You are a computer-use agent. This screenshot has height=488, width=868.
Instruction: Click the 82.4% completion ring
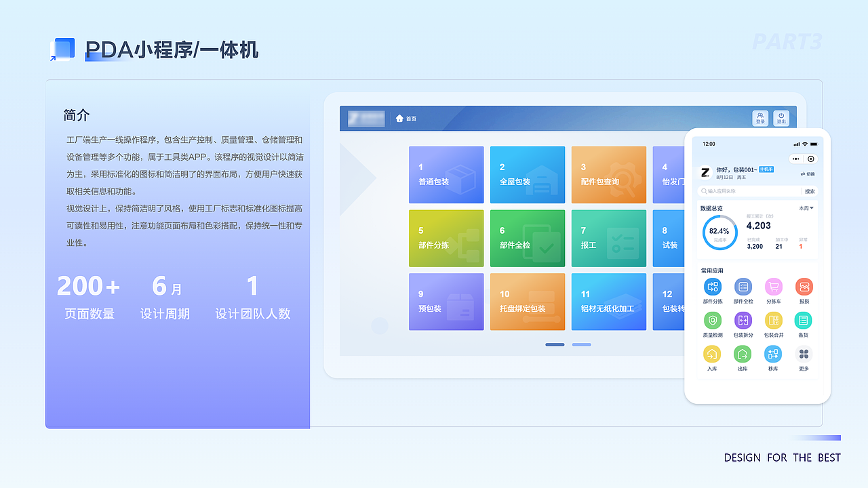click(719, 232)
